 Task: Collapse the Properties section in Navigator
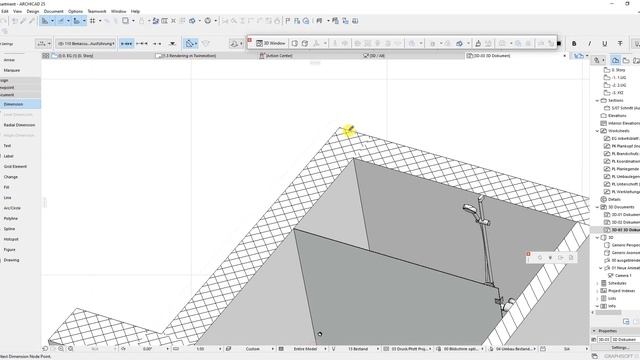pyautogui.click(x=595, y=331)
